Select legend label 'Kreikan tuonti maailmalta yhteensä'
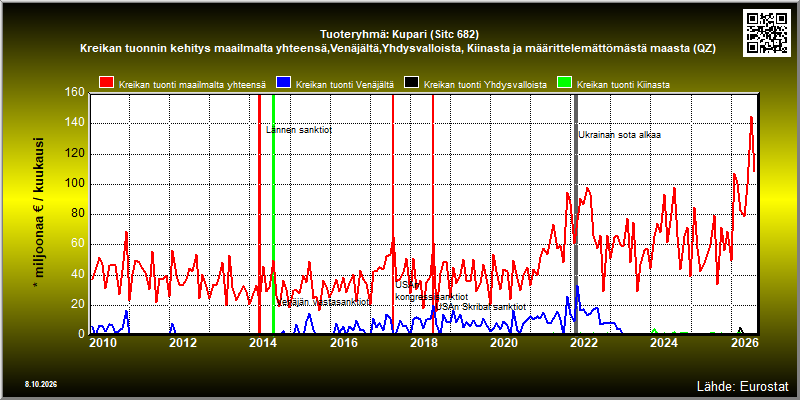 [x=192, y=85]
